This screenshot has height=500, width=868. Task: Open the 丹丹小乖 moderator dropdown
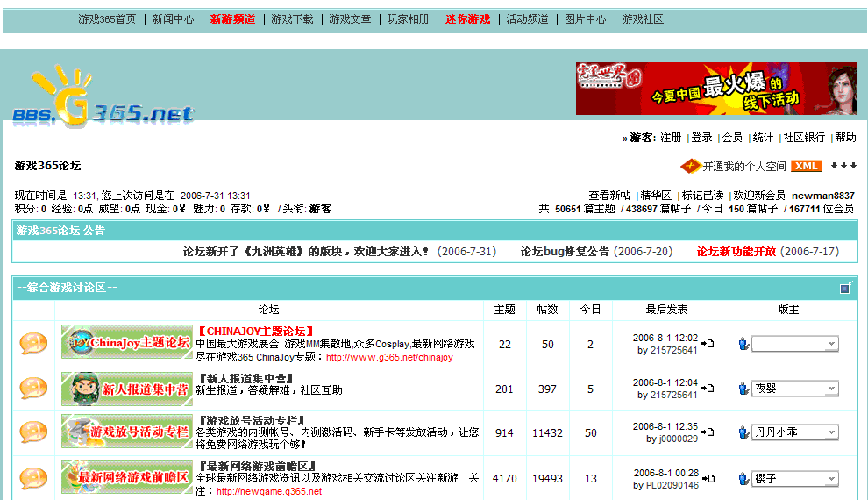pyautogui.click(x=795, y=432)
